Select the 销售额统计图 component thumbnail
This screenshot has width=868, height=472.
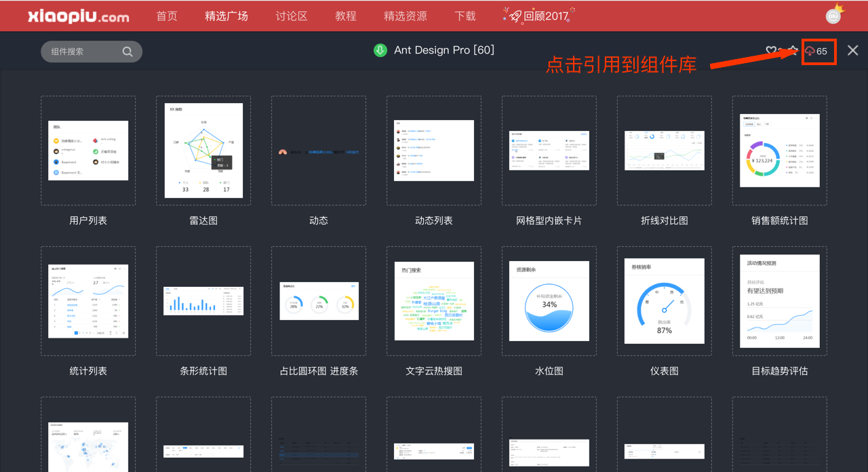(x=780, y=151)
